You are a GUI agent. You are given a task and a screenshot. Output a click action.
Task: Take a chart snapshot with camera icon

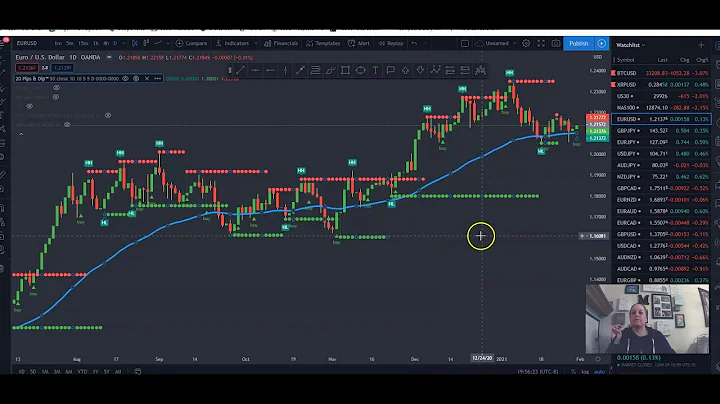point(556,43)
